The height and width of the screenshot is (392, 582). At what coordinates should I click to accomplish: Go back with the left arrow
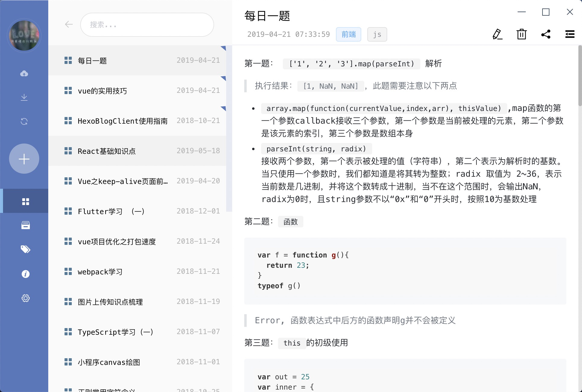[69, 24]
